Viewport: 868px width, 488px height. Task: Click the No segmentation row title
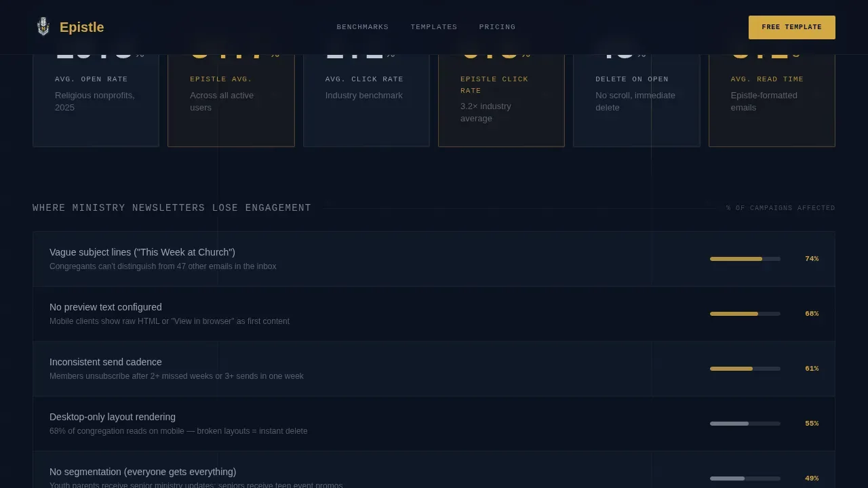click(x=143, y=472)
